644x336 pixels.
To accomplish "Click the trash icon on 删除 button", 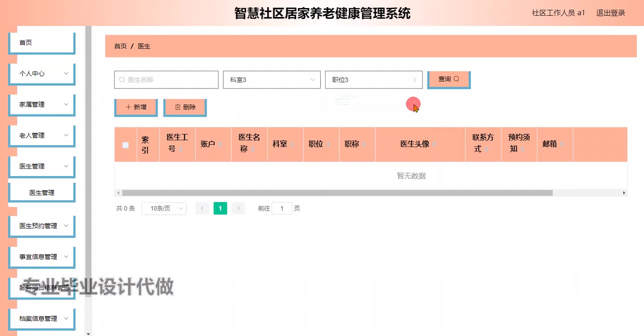I will pyautogui.click(x=178, y=107).
